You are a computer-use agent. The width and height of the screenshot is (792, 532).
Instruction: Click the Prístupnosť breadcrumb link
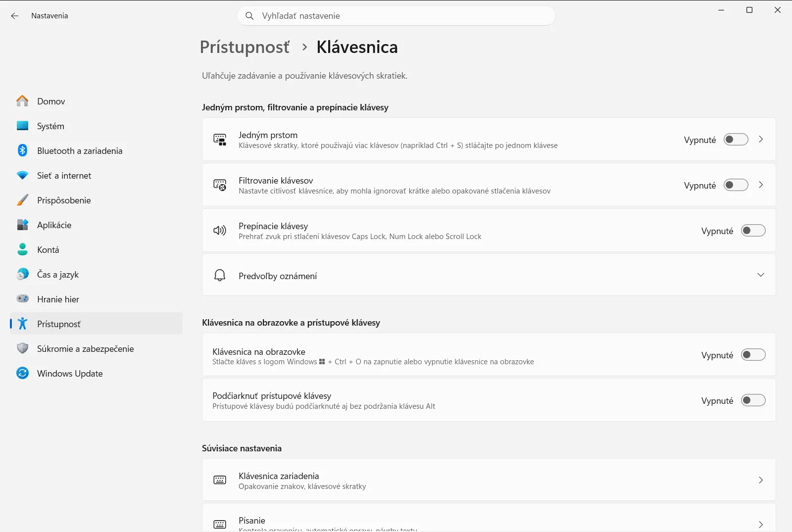(245, 47)
